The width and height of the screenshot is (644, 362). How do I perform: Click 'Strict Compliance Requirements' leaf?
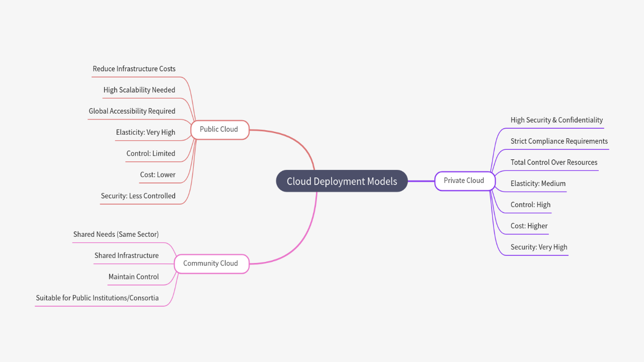tap(559, 141)
